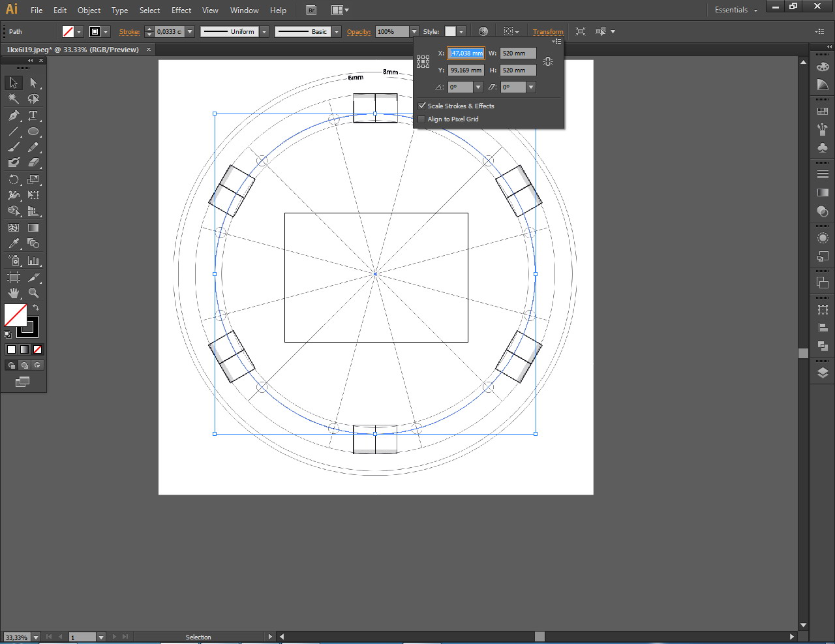
Task: Switch to the Direct Selection tool
Action: click(33, 83)
